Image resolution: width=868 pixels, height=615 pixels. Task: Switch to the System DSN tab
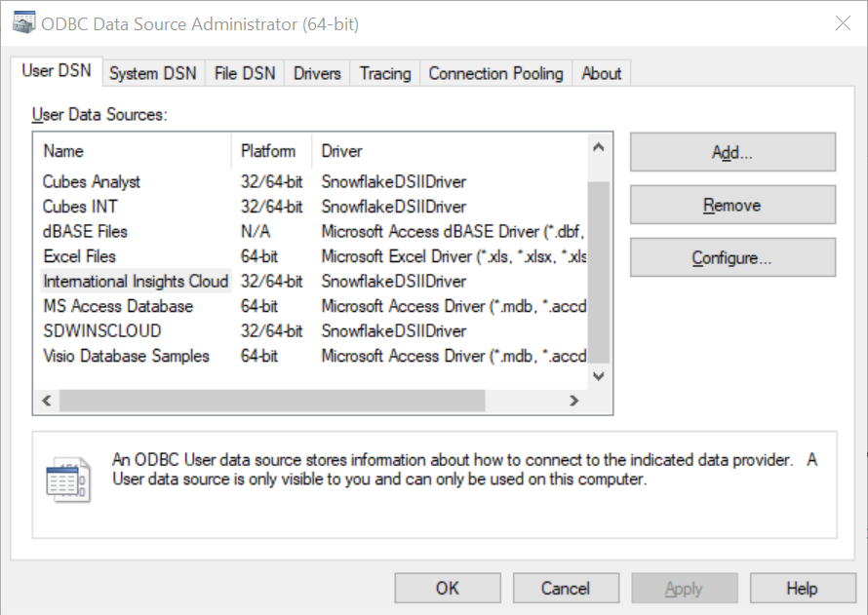[153, 73]
